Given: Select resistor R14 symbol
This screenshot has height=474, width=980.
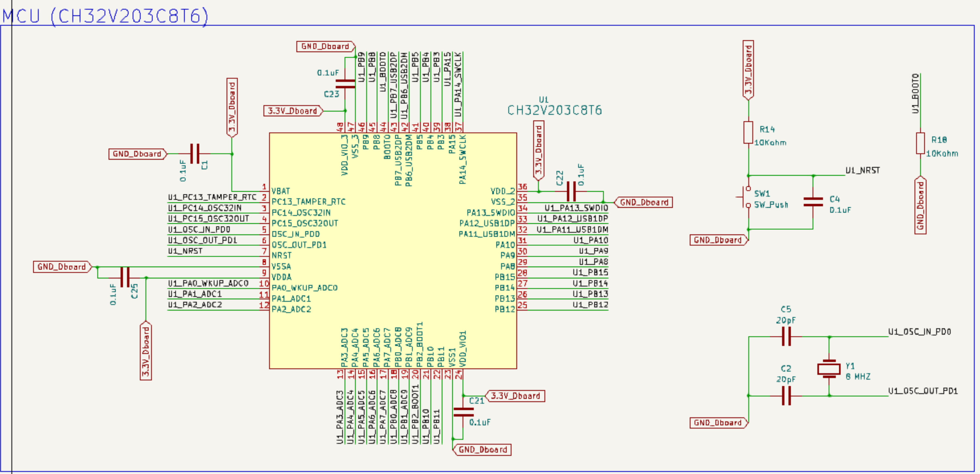Looking at the screenshot, I should [748, 132].
